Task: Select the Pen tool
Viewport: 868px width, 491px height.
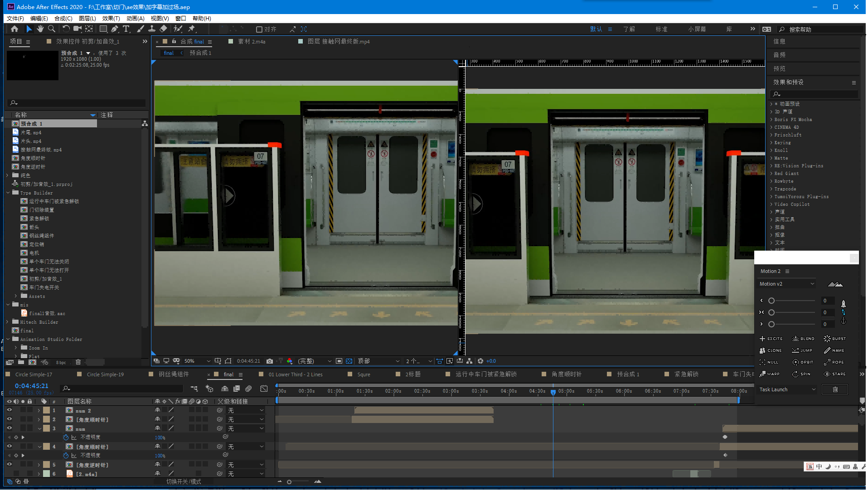Action: click(x=115, y=29)
